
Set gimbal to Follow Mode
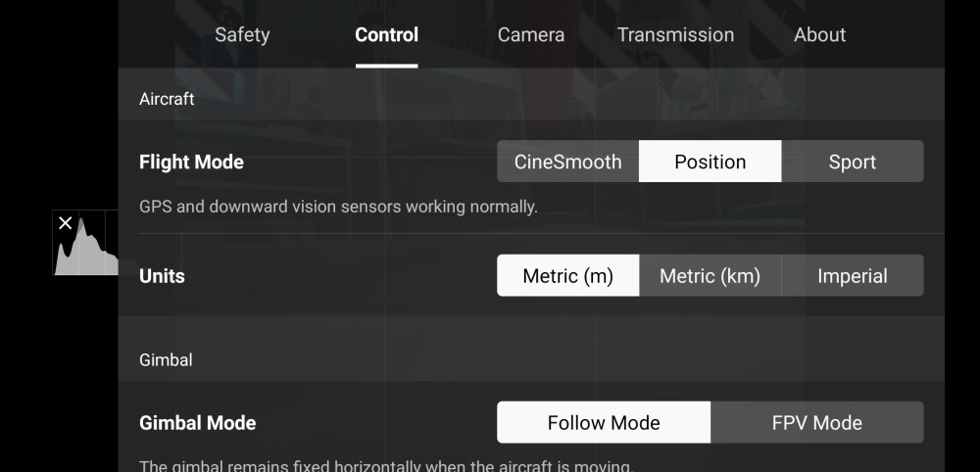(x=604, y=423)
